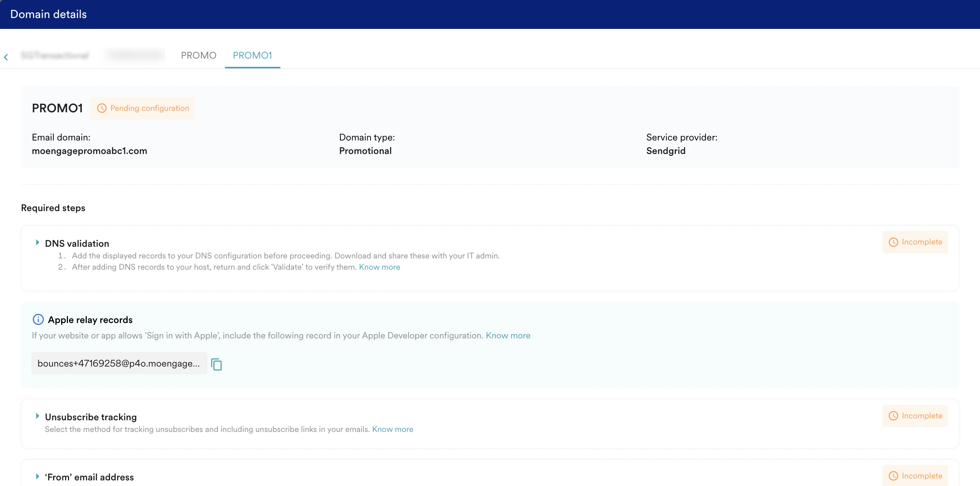Select the bounces relay email text field
This screenshot has height=486, width=980.
tap(119, 363)
